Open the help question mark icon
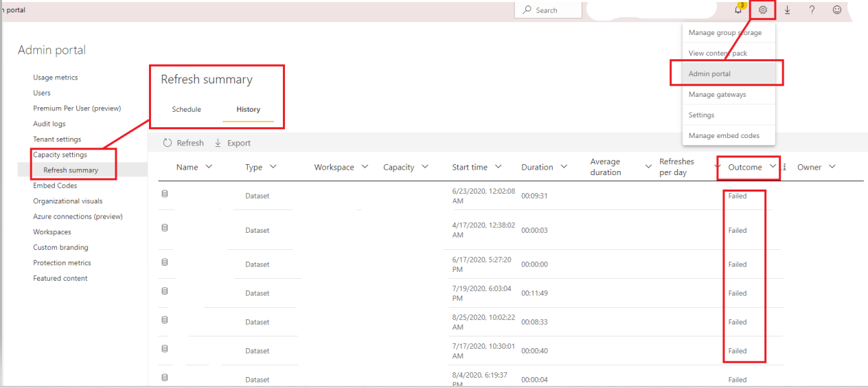868x388 pixels. [x=812, y=10]
